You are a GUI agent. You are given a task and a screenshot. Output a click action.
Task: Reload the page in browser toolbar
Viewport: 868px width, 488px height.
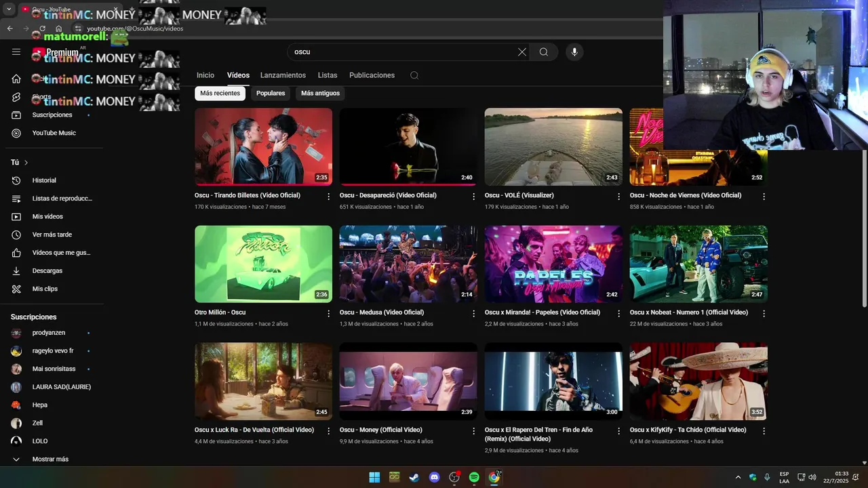tap(42, 28)
